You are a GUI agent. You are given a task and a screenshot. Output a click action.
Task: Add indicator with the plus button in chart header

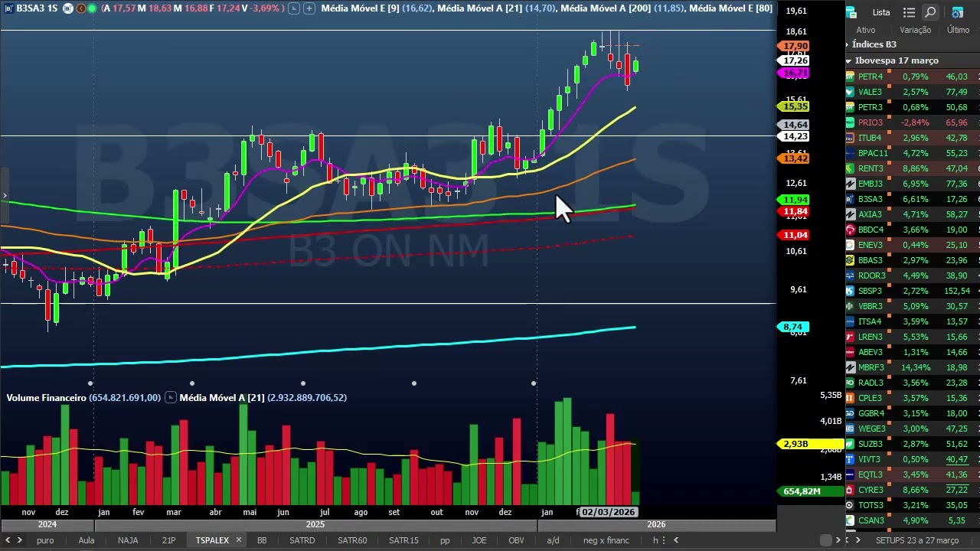(309, 8)
